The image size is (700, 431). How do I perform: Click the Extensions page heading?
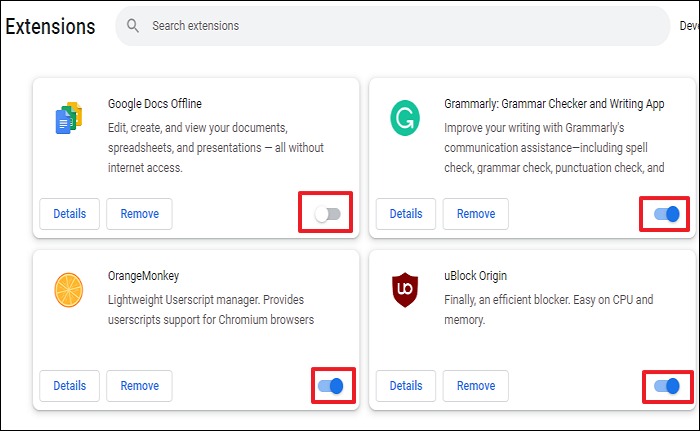(x=50, y=26)
